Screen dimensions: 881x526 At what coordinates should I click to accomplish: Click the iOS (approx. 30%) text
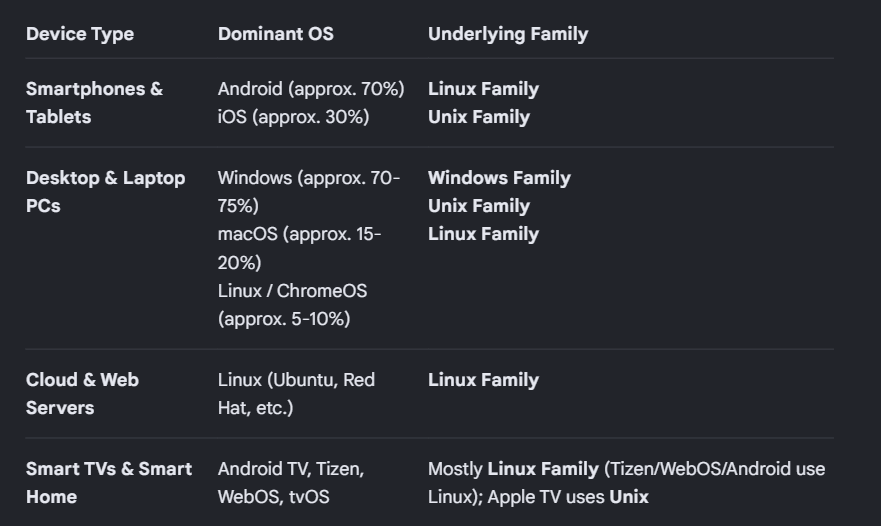coord(293,117)
